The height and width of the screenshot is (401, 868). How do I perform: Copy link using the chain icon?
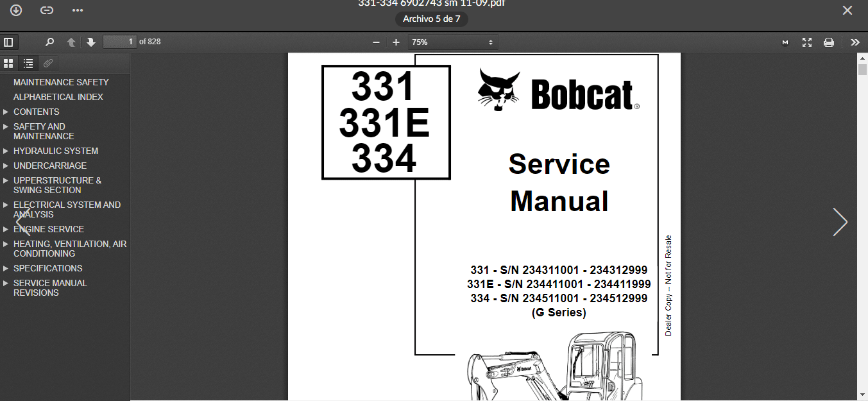[x=46, y=10]
